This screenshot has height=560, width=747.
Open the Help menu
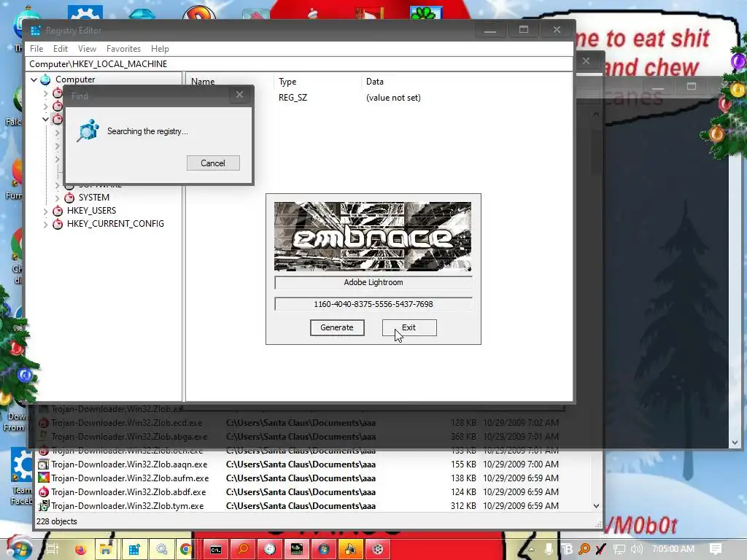click(160, 49)
